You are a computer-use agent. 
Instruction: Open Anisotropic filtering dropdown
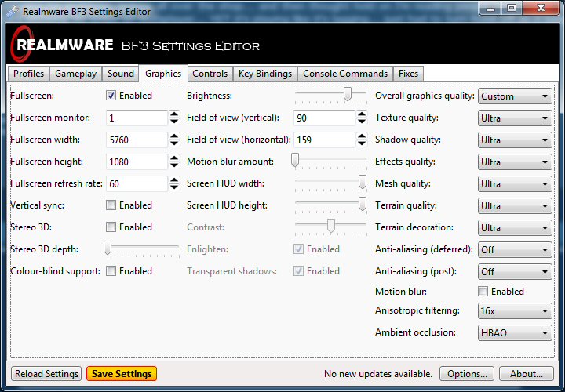tap(515, 311)
